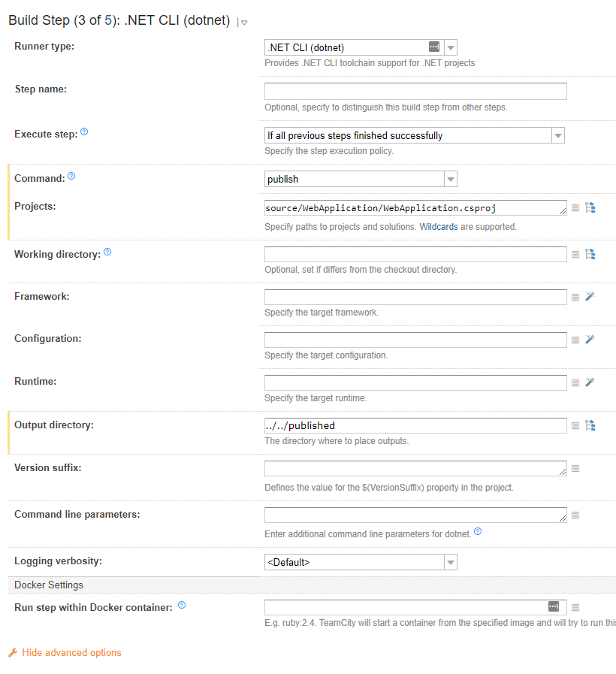Image resolution: width=616 pixels, height=674 pixels.
Task: Click ellipsis button in Docker container field
Action: pos(554,606)
